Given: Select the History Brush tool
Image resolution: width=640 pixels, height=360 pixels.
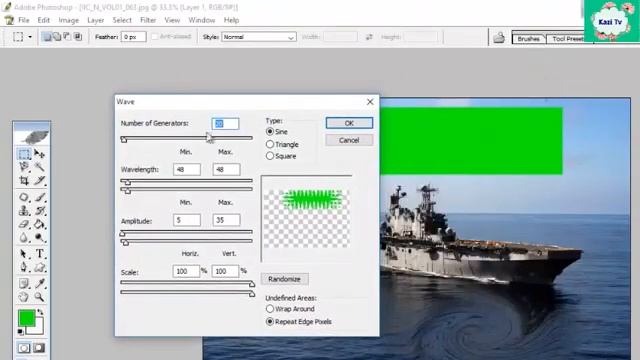Looking at the screenshot, I should click(39, 211).
